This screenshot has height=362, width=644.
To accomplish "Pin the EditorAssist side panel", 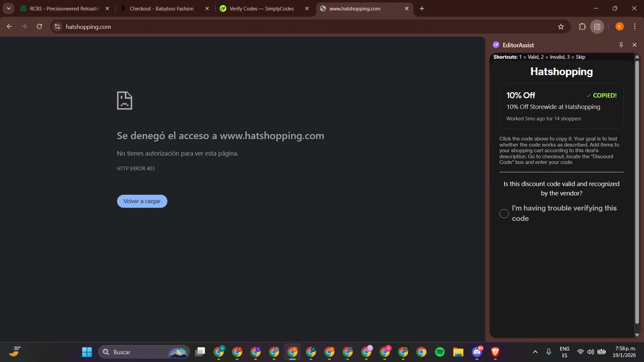I will tap(621, 45).
